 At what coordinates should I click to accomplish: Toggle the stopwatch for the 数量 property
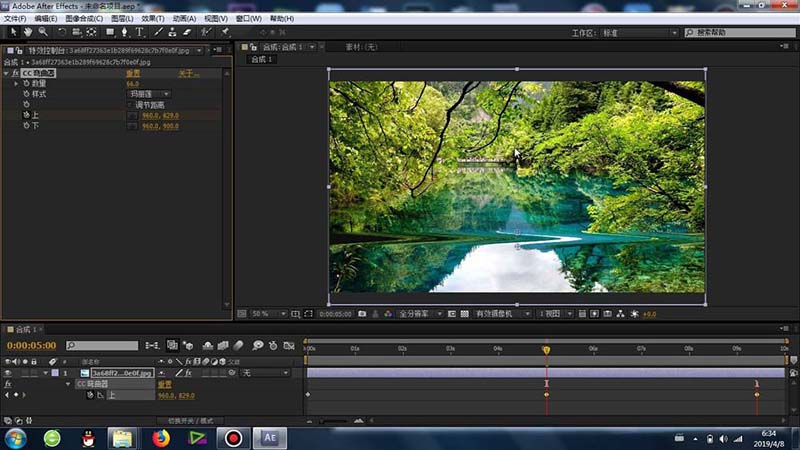tap(26, 84)
